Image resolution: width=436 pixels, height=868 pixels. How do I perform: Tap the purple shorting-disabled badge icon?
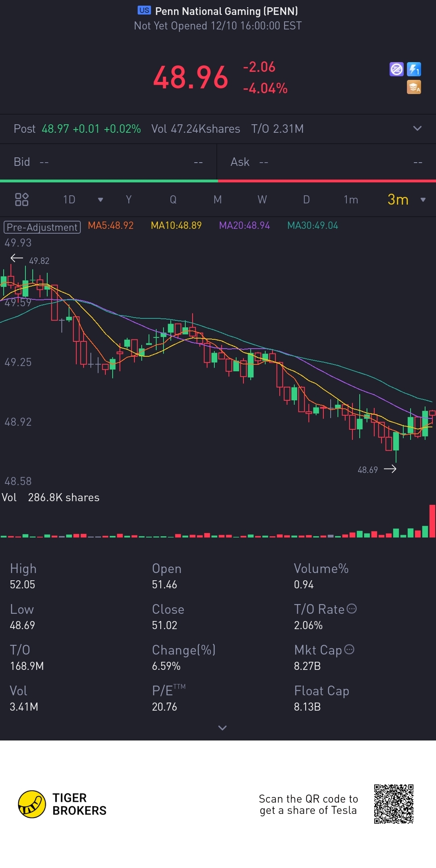(x=396, y=69)
